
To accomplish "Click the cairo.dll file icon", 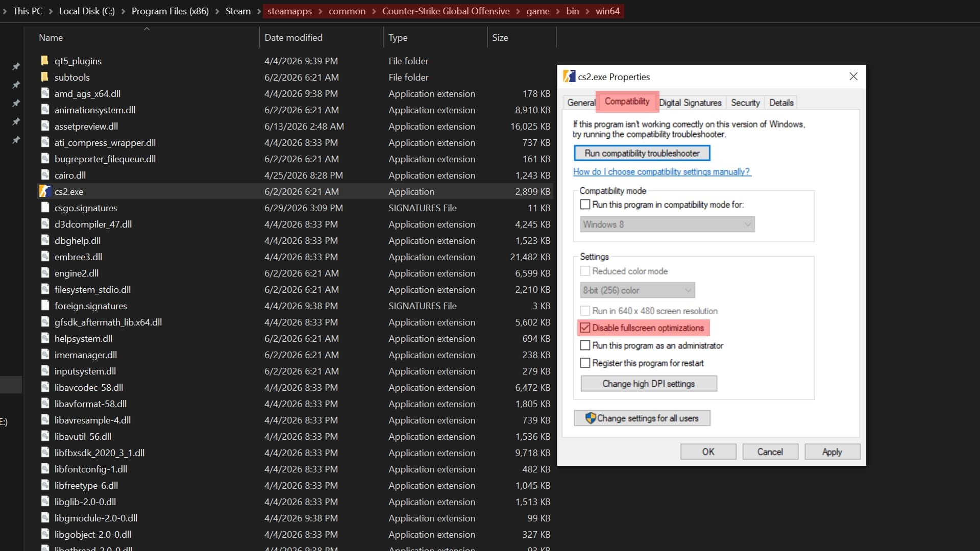I will pyautogui.click(x=45, y=175).
